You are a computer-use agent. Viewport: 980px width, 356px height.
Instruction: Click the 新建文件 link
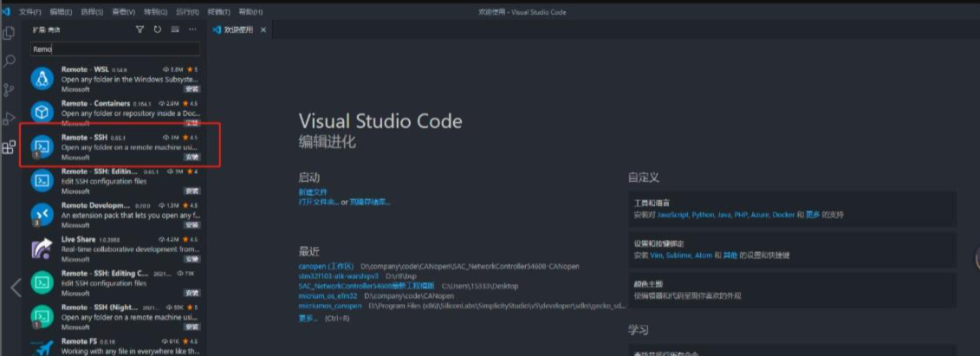(313, 192)
